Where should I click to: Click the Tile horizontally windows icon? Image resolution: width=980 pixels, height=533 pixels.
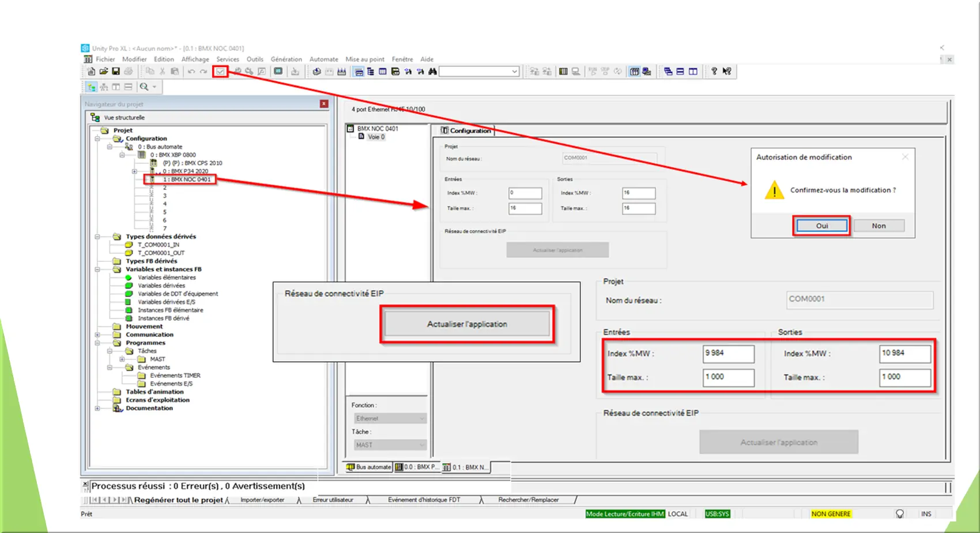pos(680,72)
